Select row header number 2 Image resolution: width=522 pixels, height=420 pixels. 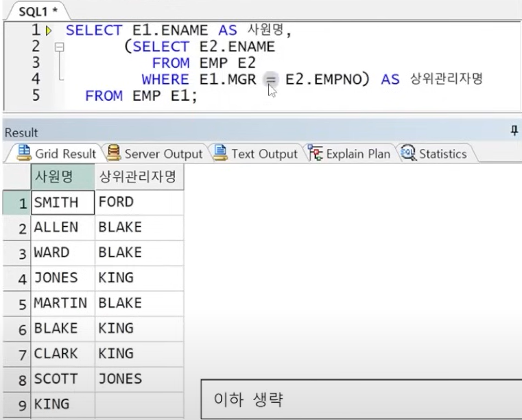tap(16, 227)
